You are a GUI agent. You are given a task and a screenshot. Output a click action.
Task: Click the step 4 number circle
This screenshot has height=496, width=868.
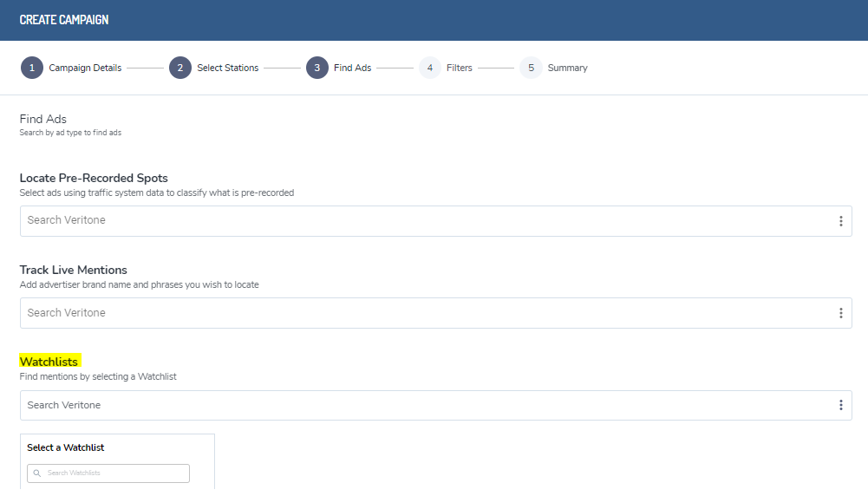click(x=430, y=68)
